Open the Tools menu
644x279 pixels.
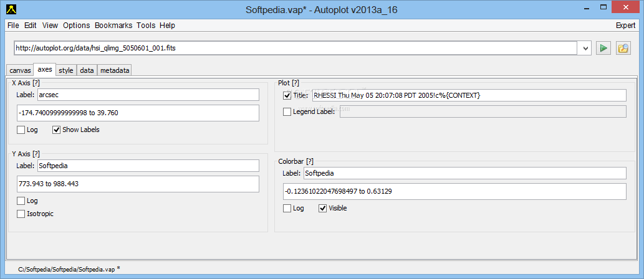(146, 26)
